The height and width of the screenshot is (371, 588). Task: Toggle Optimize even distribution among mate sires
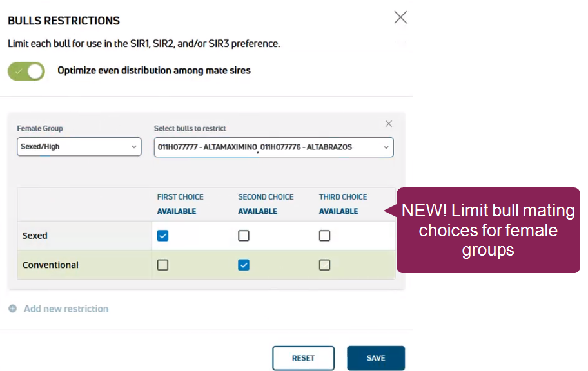[26, 71]
